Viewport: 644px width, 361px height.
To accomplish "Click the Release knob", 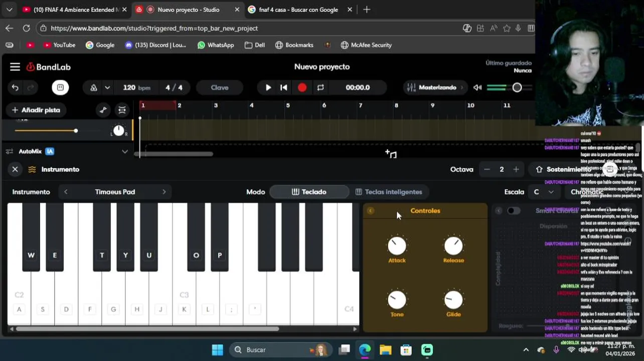I will click(453, 246).
